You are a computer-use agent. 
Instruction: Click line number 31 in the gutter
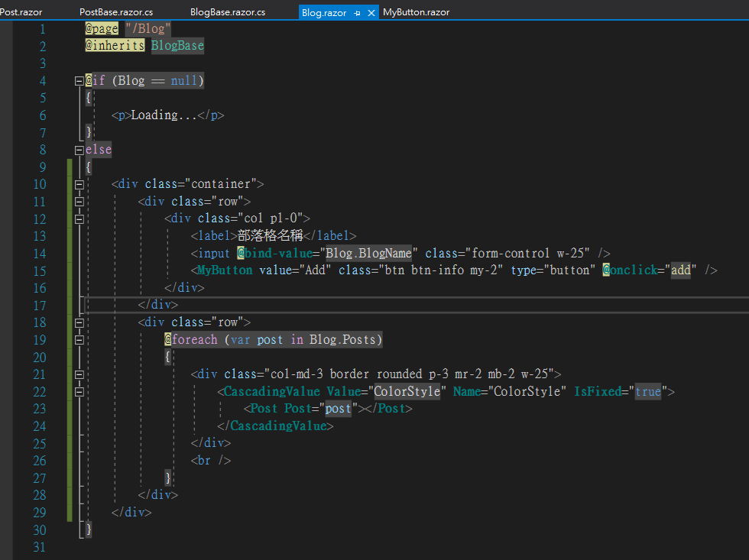click(40, 547)
